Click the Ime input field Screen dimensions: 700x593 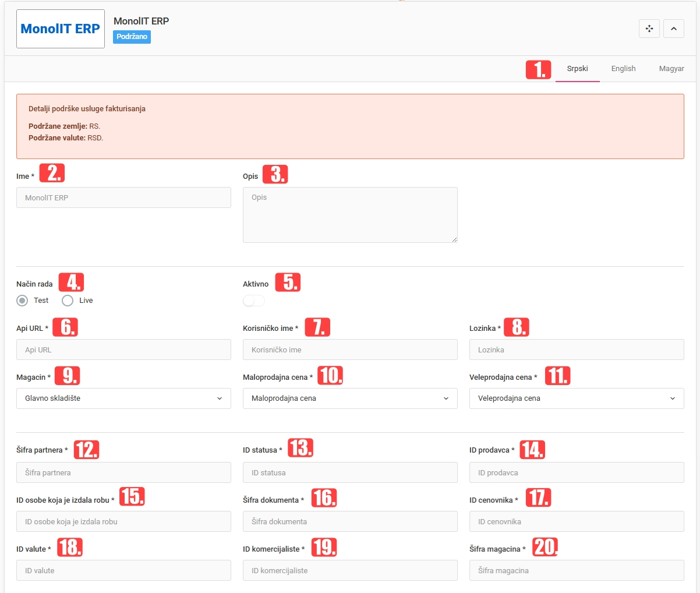(123, 198)
